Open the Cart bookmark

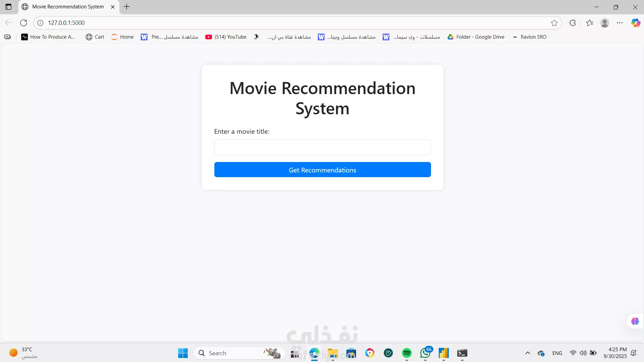[x=95, y=37]
